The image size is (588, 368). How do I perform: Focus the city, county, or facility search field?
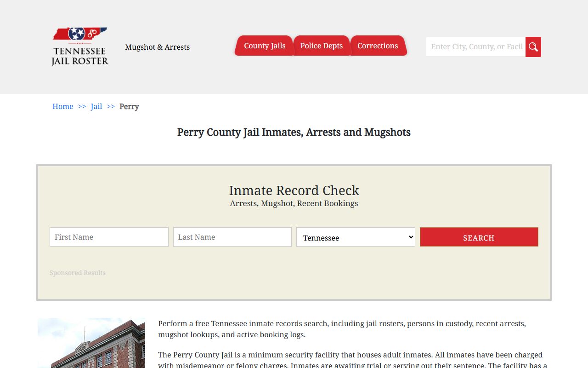point(476,46)
